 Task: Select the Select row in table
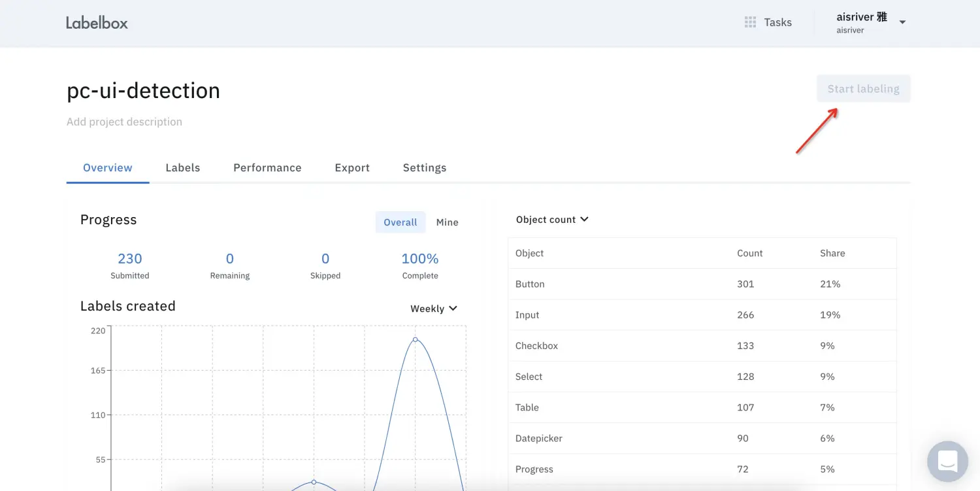point(702,377)
